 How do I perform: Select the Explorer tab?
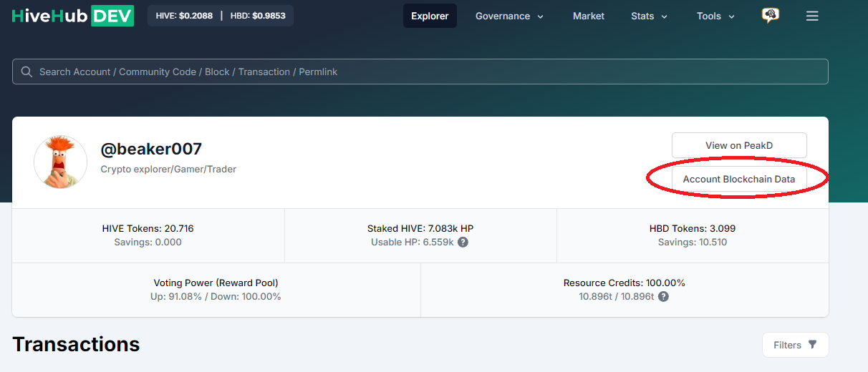coord(430,16)
